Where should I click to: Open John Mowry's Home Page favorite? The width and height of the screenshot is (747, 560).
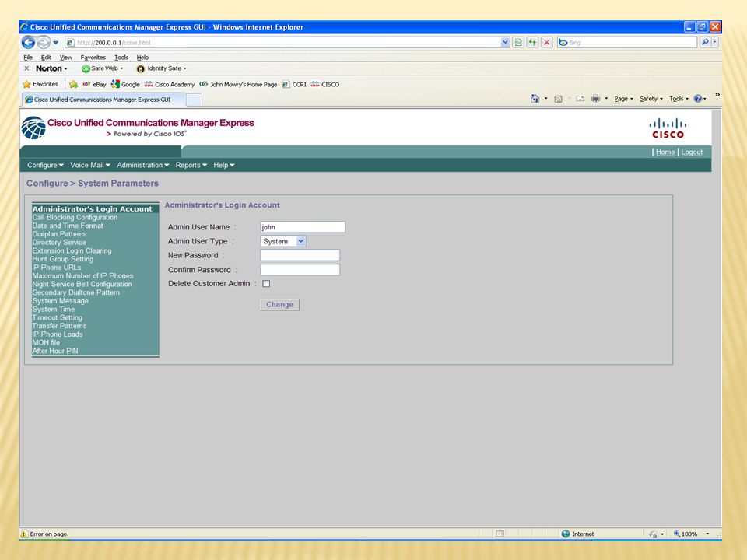238,84
